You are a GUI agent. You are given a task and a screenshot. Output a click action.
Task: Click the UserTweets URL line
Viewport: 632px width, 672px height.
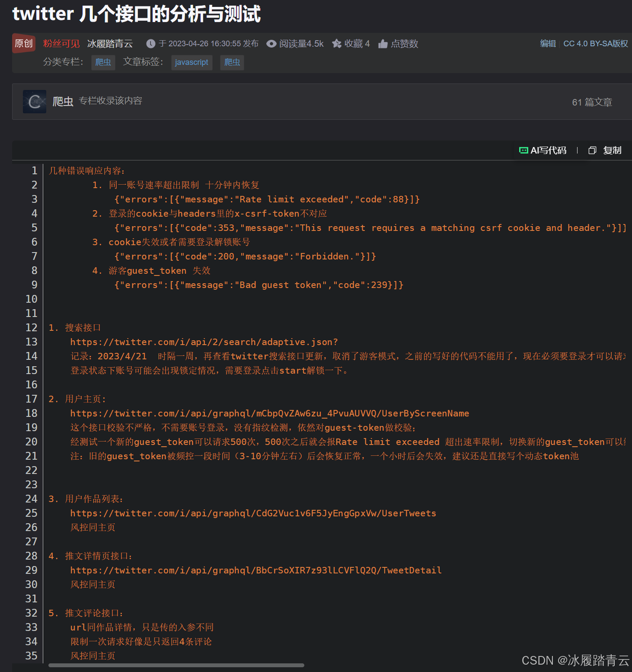pos(253,513)
